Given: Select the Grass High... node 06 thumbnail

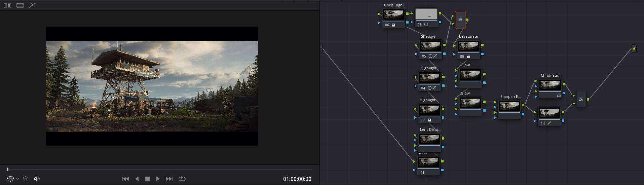Looking at the screenshot, I should [x=394, y=15].
